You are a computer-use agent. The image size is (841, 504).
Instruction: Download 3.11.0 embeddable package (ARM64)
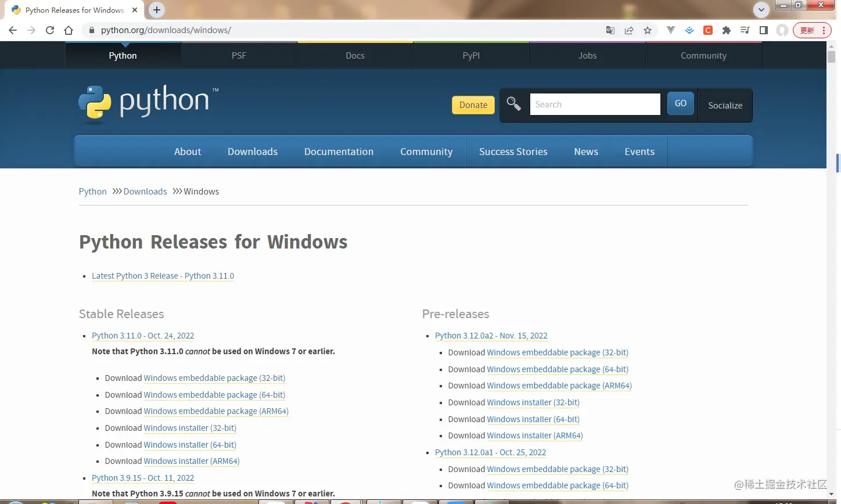click(x=216, y=411)
